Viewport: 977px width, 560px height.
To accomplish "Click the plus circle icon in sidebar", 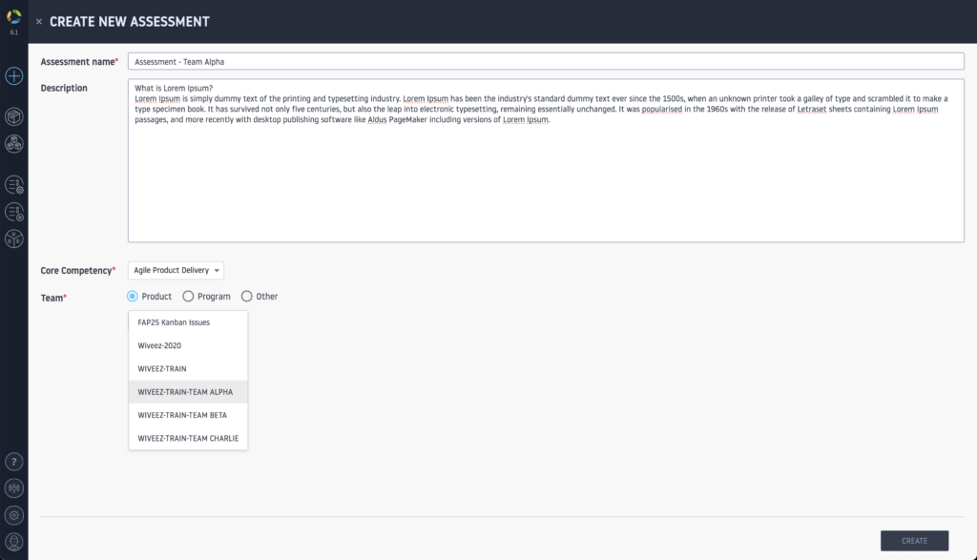I will (14, 75).
